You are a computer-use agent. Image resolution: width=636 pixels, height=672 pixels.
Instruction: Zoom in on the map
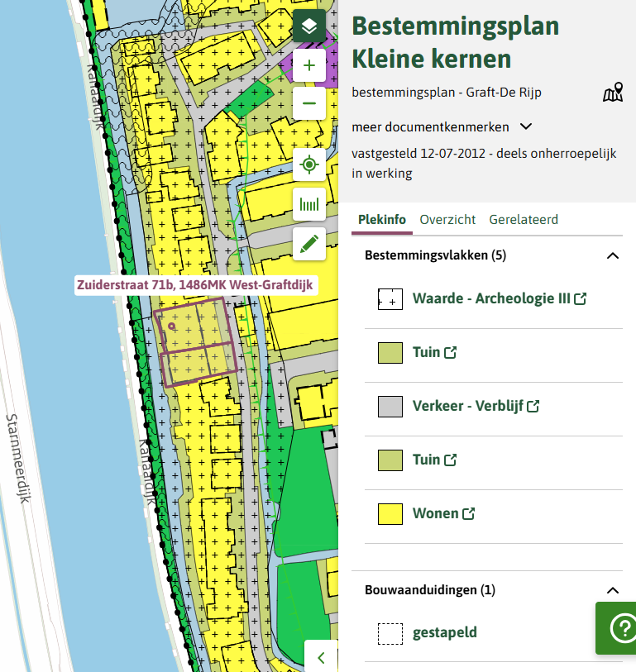coord(309,65)
